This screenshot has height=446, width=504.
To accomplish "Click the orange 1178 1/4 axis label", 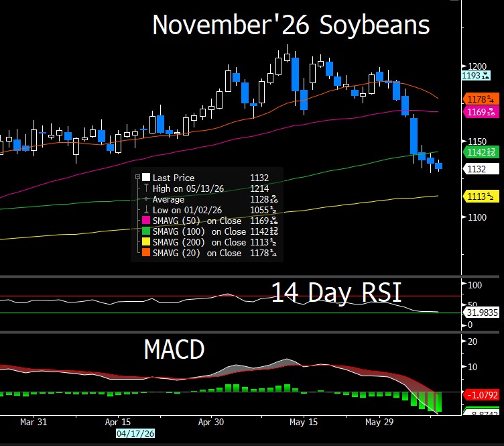I will point(481,99).
